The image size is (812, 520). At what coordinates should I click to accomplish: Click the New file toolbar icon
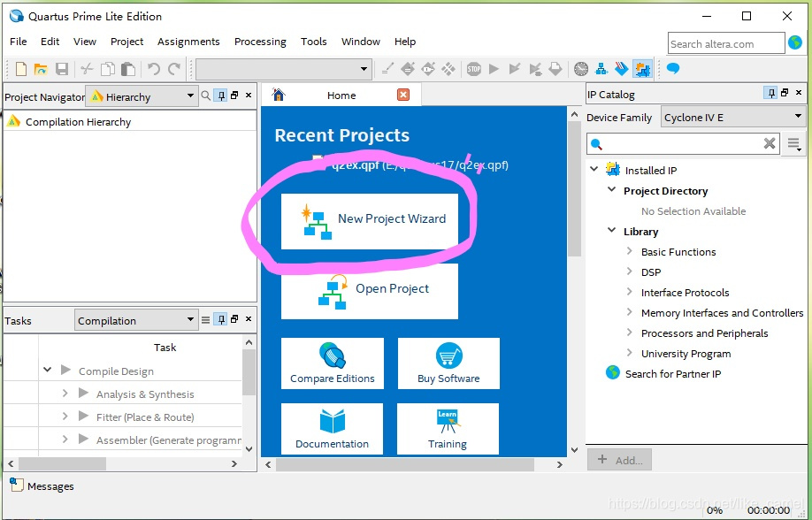click(x=21, y=69)
